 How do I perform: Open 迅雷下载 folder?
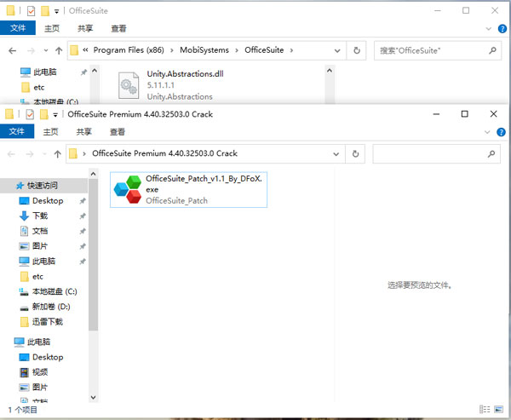(47, 322)
